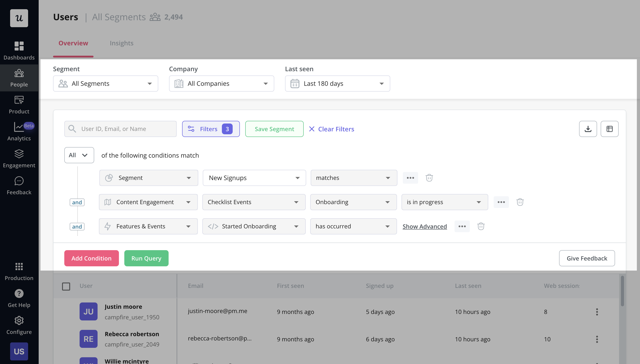
Task: Click Show Advanced on the Features & Events row
Action: pyautogui.click(x=425, y=226)
